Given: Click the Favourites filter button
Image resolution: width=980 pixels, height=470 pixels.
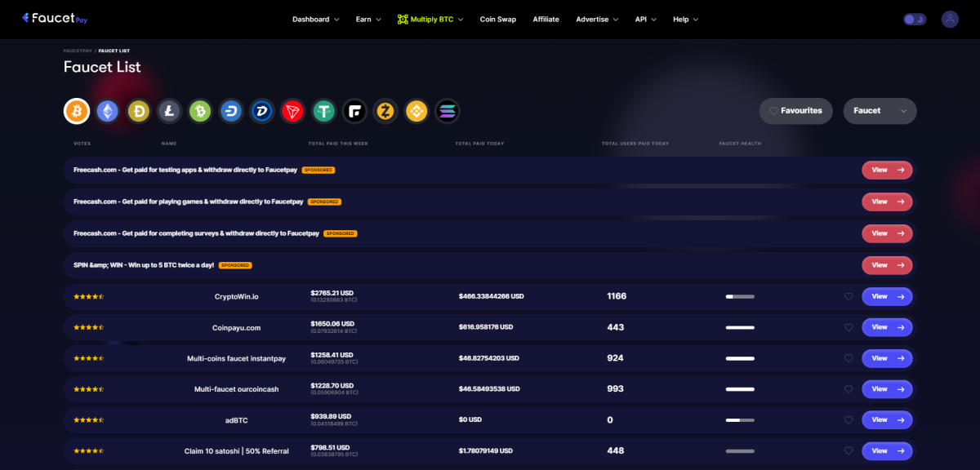Looking at the screenshot, I should click(795, 111).
